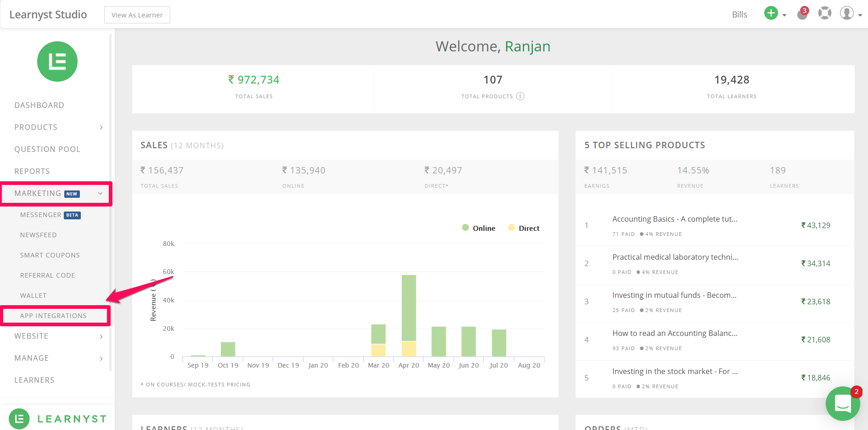This screenshot has height=430, width=868.
Task: Open Investing in the stock market product
Action: pos(675,371)
